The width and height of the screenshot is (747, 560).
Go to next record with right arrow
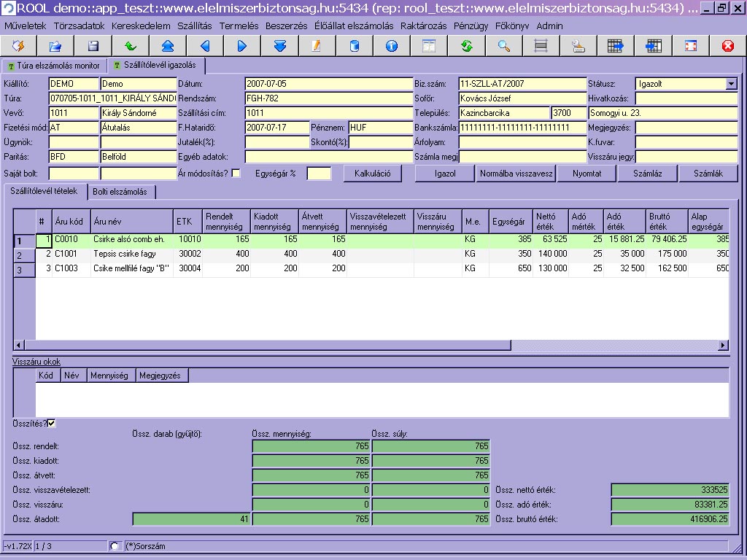coord(242,46)
